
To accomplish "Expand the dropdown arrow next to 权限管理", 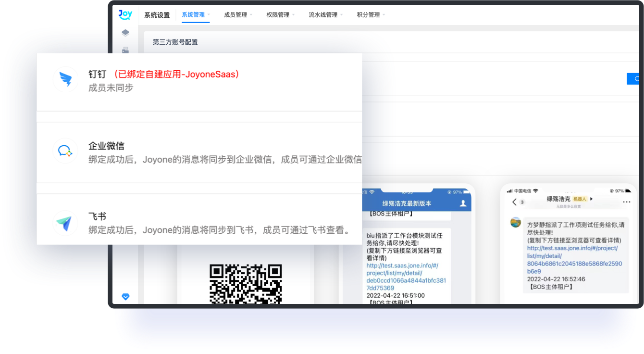I will (x=293, y=15).
